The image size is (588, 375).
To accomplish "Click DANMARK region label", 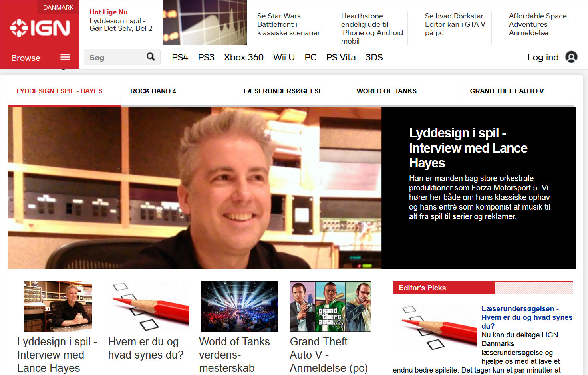I will [58, 7].
